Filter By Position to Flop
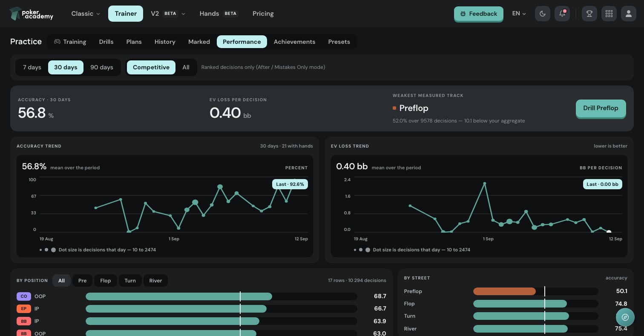Viewport: 644px width, 336px height. [x=106, y=281]
